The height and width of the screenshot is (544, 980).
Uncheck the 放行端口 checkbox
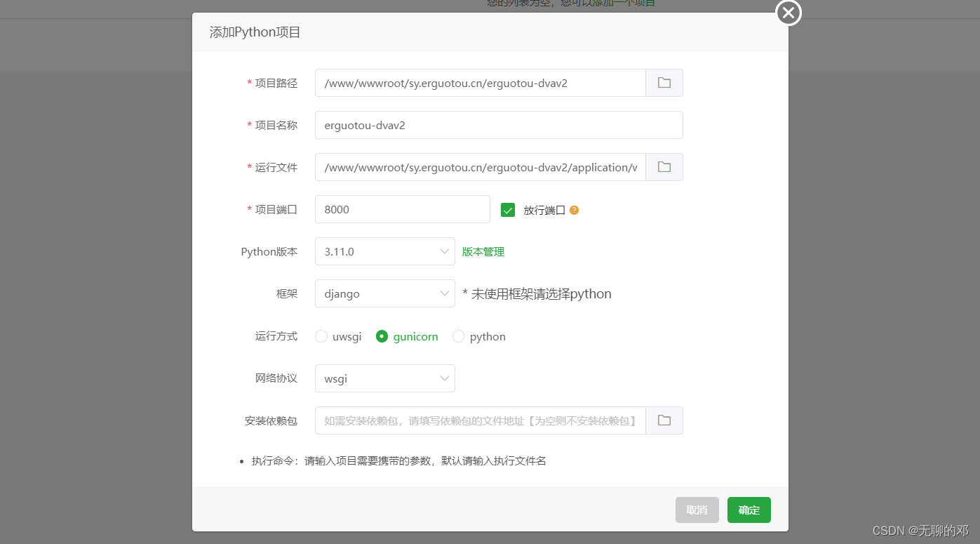click(x=507, y=209)
